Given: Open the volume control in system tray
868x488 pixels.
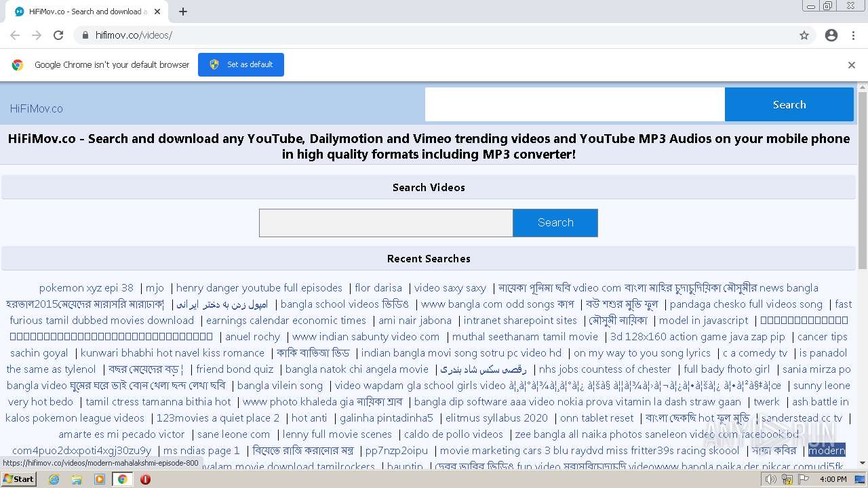Looking at the screenshot, I should 770,479.
